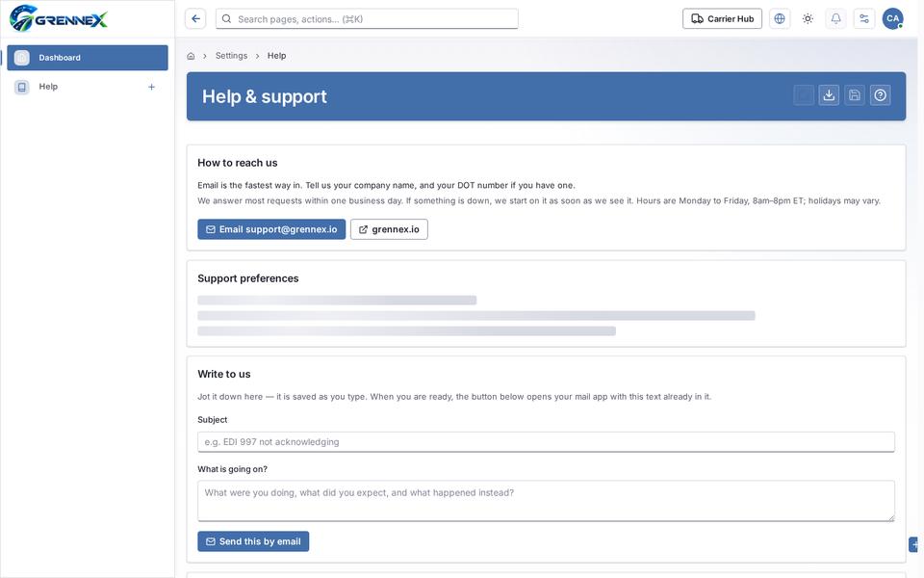This screenshot has width=924, height=578.
Task: Open the Help sidebar item
Action: pyautogui.click(x=88, y=87)
